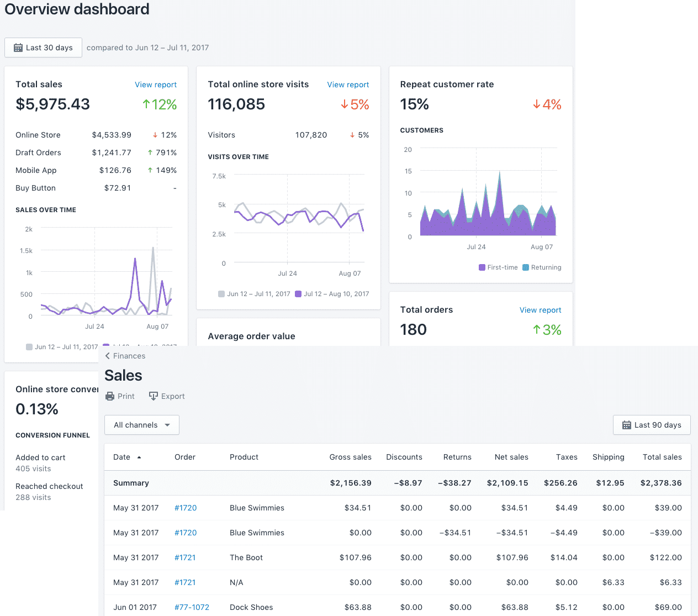Click the Returning teal legend swatch
This screenshot has width=698, height=616.
[526, 267]
